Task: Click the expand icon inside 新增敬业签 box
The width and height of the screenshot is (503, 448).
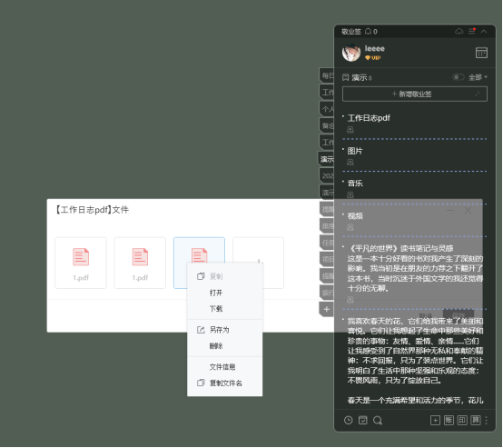Action: point(478,94)
